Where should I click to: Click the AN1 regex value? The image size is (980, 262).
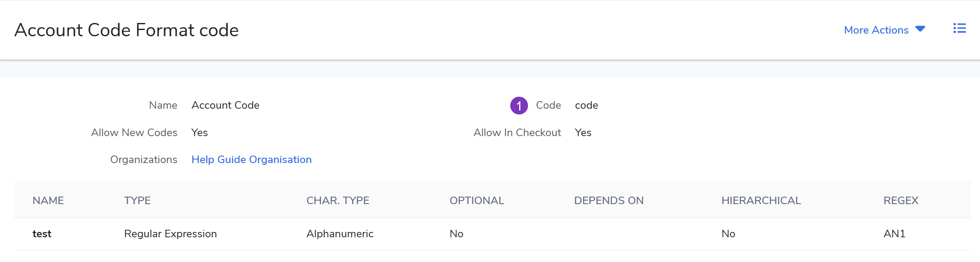click(x=894, y=234)
